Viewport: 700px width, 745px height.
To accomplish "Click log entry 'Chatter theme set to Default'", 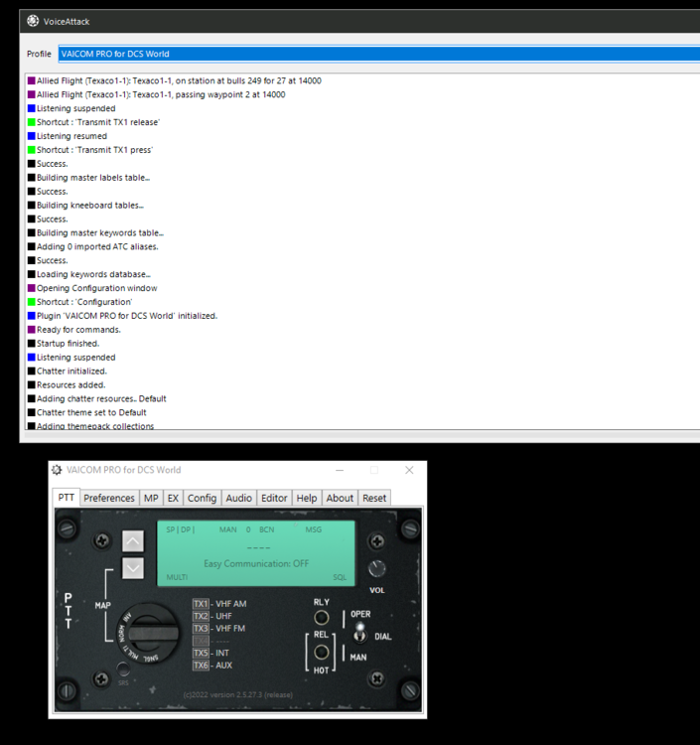I will [x=87, y=412].
